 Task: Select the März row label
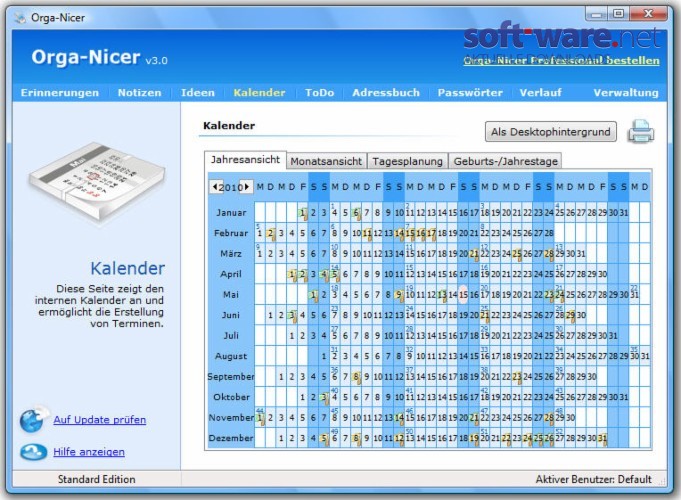(x=231, y=253)
